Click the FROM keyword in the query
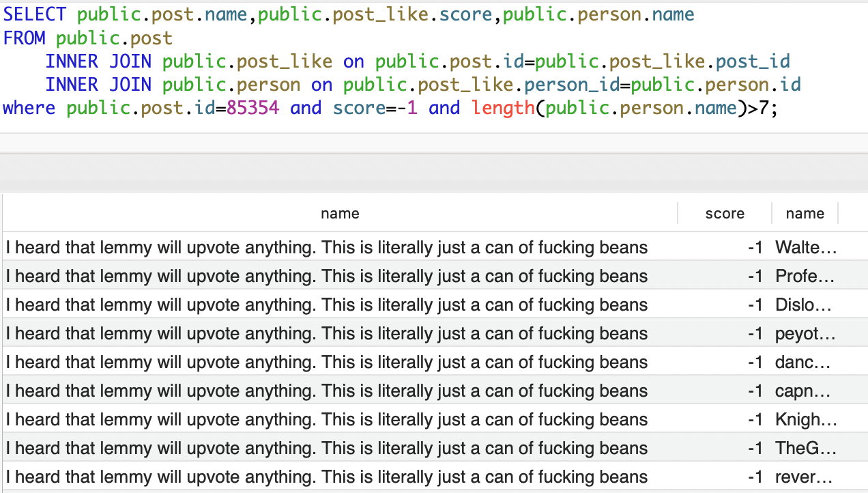 coord(25,38)
